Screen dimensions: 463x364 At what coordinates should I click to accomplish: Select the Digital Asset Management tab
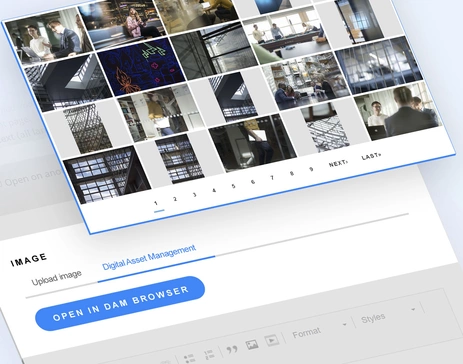tap(149, 257)
